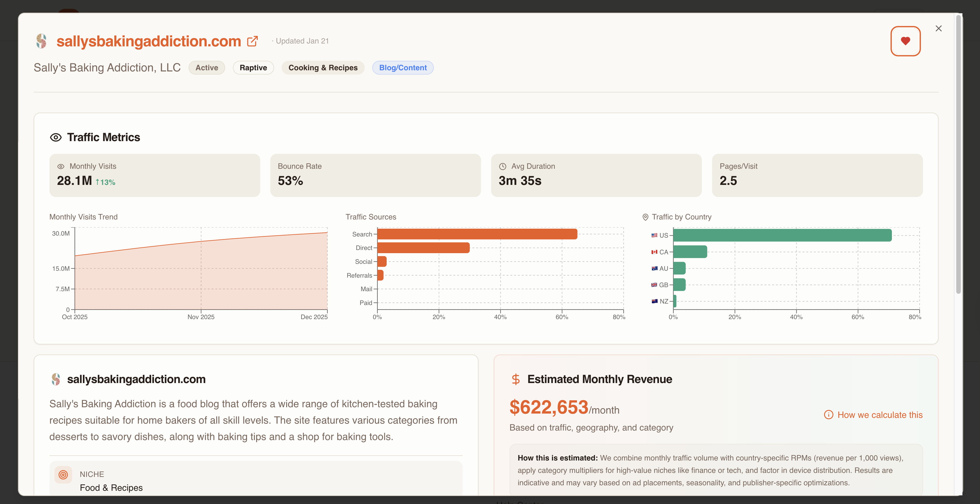This screenshot has width=980, height=504.
Task: Click the Active status badge
Action: point(207,68)
